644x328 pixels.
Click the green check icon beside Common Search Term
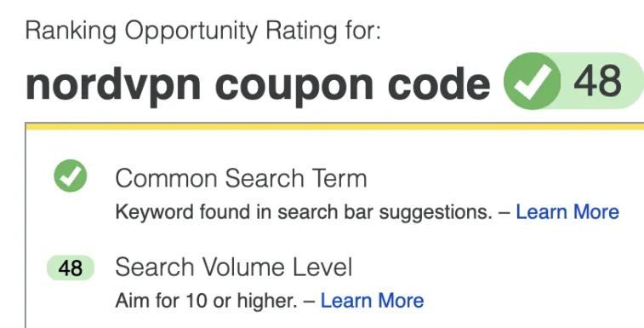click(71, 176)
